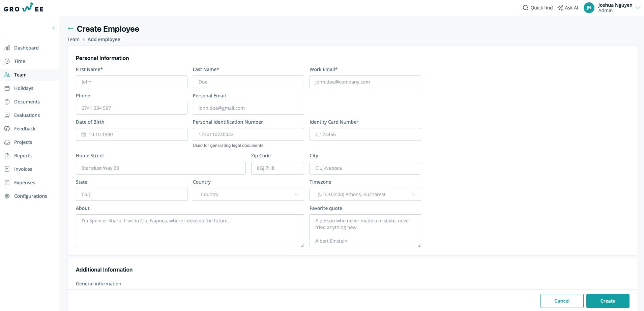The image size is (644, 311).
Task: Open Invoices section in sidebar
Action: pos(23,169)
